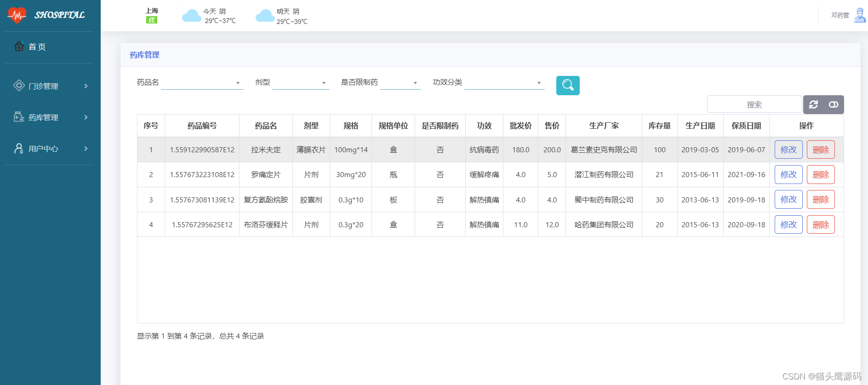This screenshot has height=385, width=868.
Task: Click the green 优 air quality badge
Action: (x=152, y=20)
